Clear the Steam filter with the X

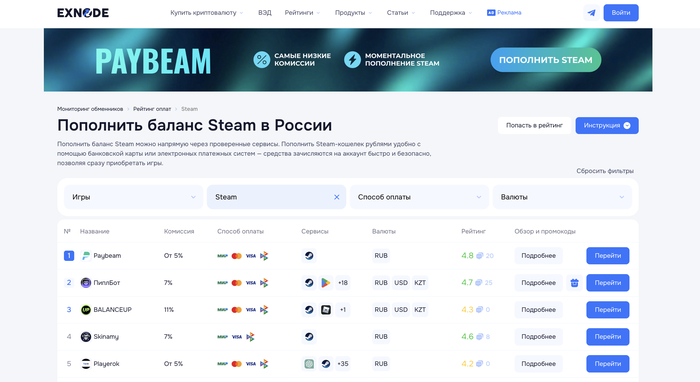337,197
